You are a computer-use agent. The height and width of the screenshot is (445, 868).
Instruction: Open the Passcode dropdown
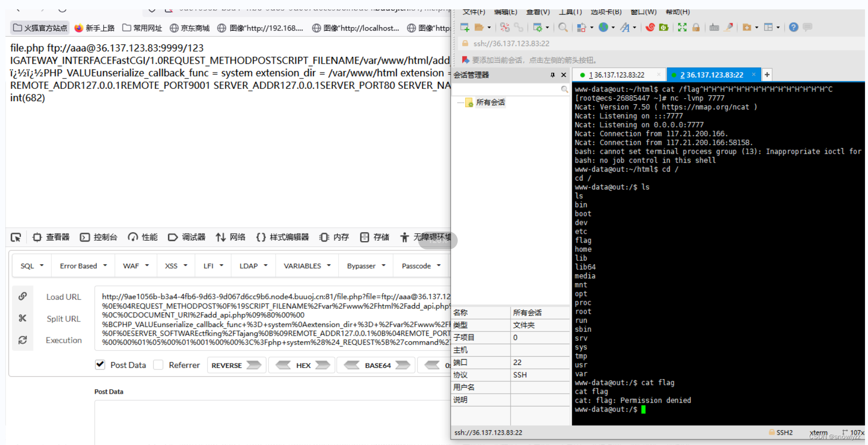tap(421, 266)
